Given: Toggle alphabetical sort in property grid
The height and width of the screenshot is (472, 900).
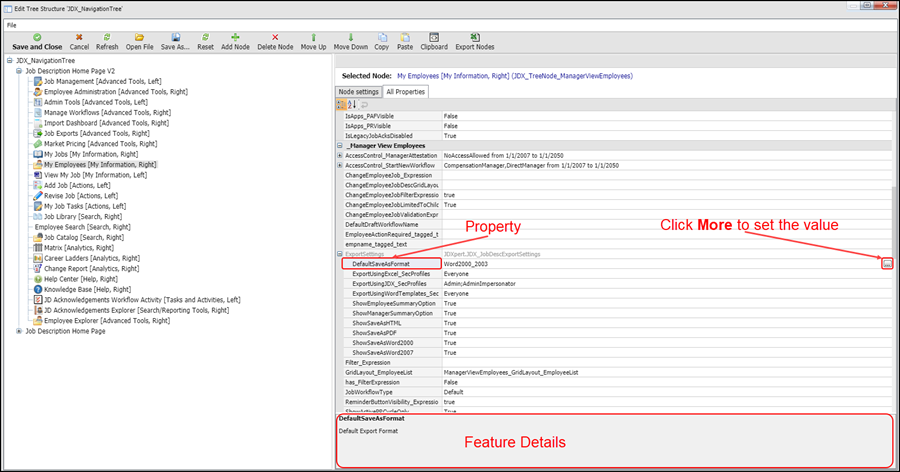Looking at the screenshot, I should (x=352, y=104).
